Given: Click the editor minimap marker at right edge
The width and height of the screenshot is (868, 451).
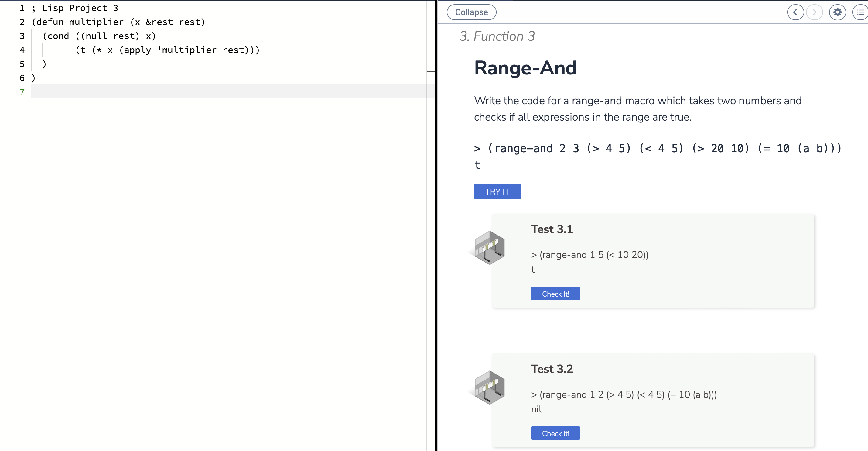Looking at the screenshot, I should (x=431, y=71).
